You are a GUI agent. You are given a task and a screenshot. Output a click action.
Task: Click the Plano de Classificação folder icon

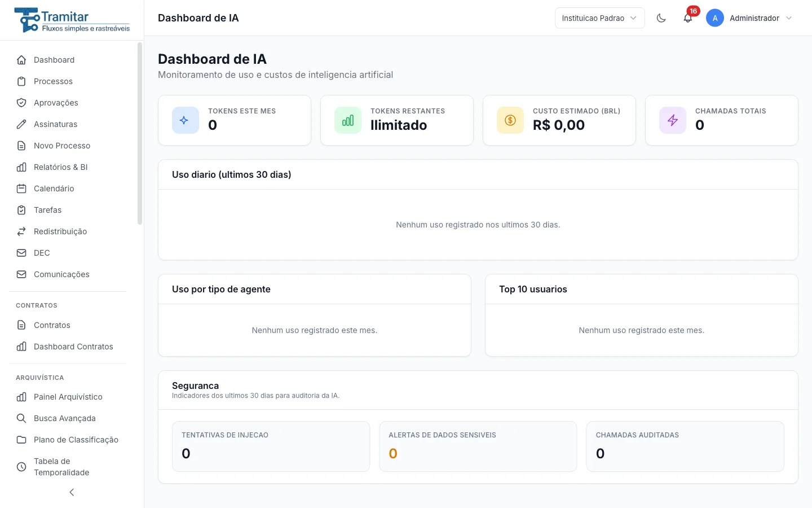click(x=21, y=440)
